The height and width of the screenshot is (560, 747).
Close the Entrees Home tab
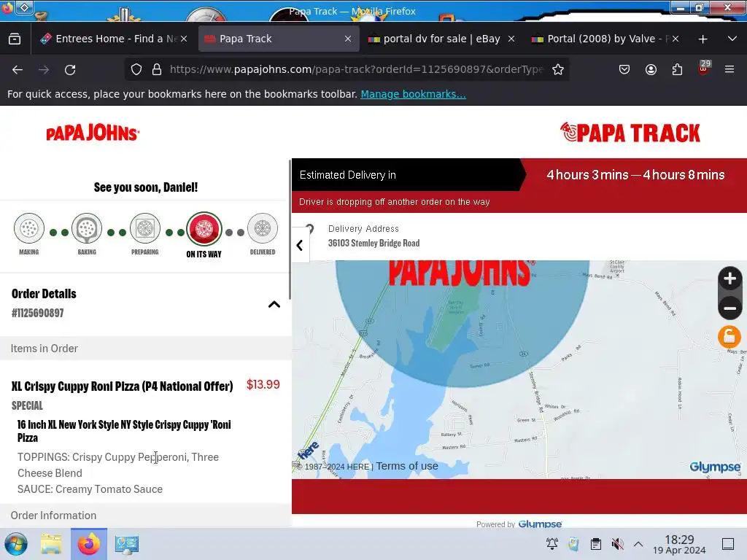[x=184, y=39]
